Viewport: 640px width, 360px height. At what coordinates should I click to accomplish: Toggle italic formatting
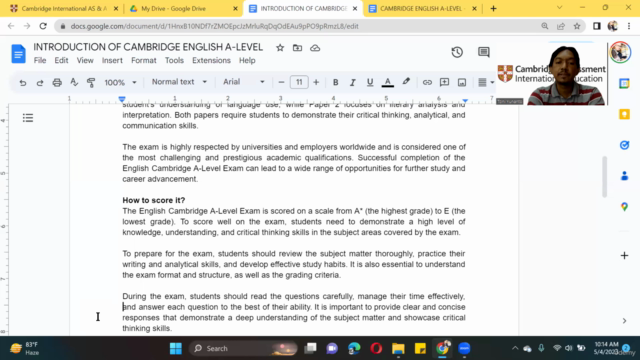[x=352, y=82]
